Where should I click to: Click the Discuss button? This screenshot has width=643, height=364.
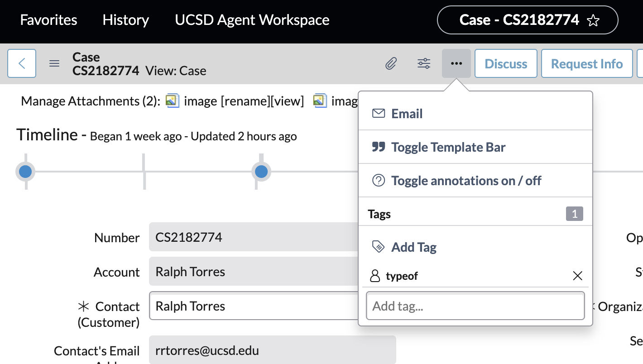[x=506, y=63]
